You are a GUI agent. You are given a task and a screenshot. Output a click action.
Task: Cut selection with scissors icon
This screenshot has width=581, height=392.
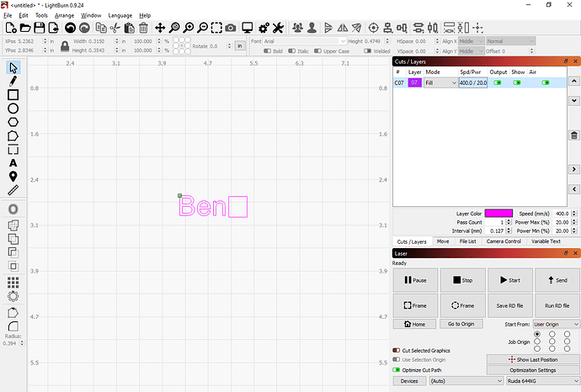[x=115, y=28]
